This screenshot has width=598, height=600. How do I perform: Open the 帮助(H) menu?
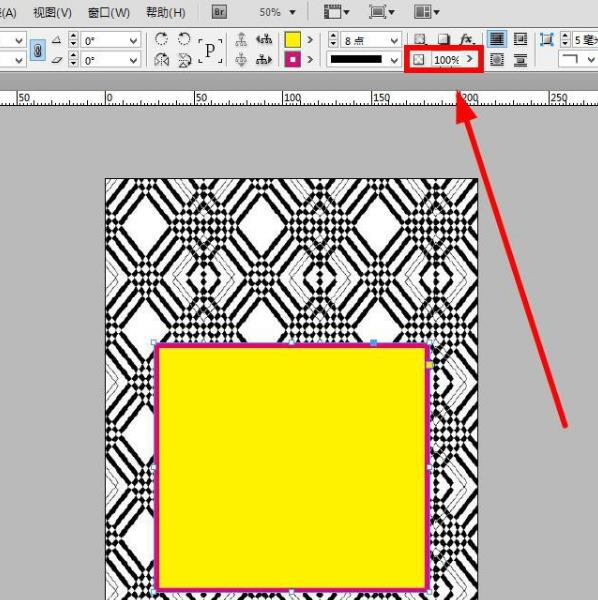(x=166, y=13)
